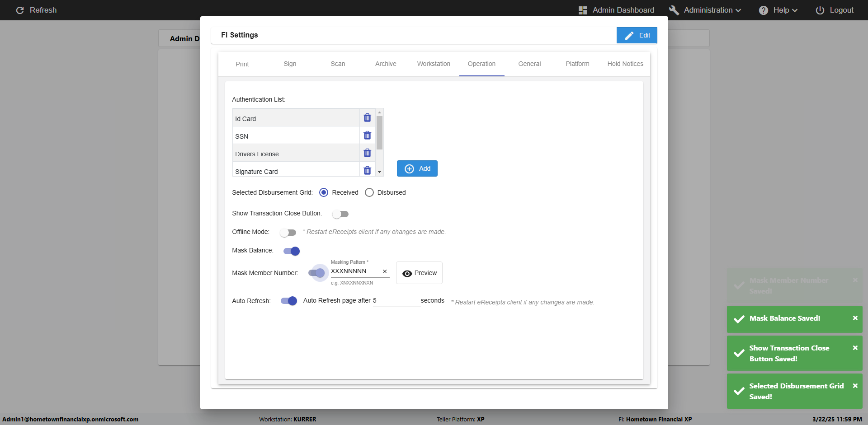Click the date and time in status bar
Viewport: 868px width, 425px height.
(x=837, y=419)
